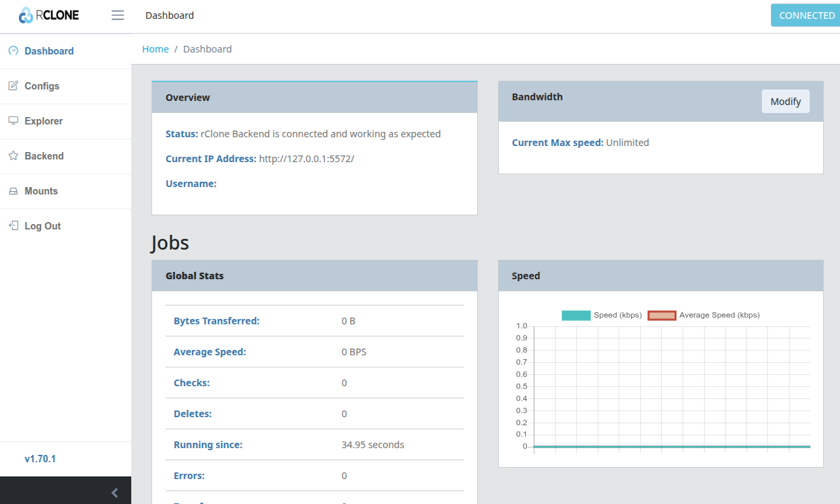Select the Dashboard icon in the sidebar

[x=13, y=50]
